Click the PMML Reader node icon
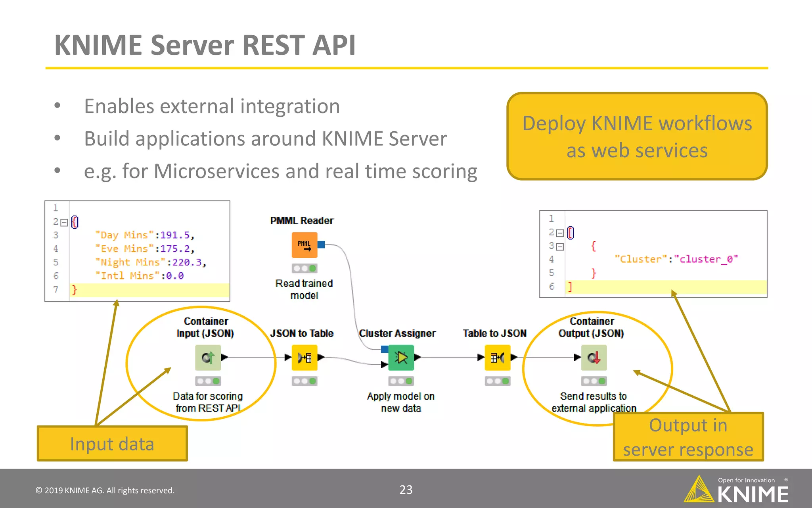The image size is (812, 508). click(x=304, y=245)
